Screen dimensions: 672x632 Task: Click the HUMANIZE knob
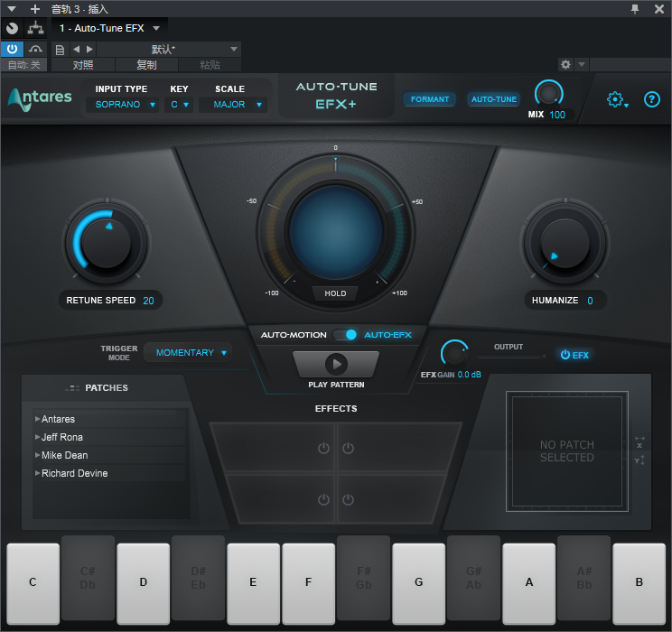point(565,243)
